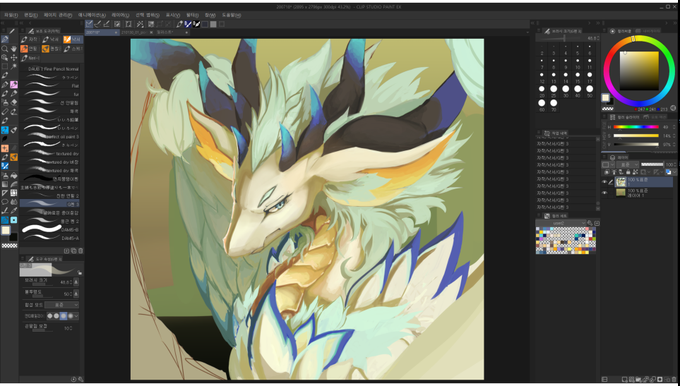This screenshot has width=680, height=386.
Task: Switch to the 210130_01 document tab
Action: click(x=134, y=33)
